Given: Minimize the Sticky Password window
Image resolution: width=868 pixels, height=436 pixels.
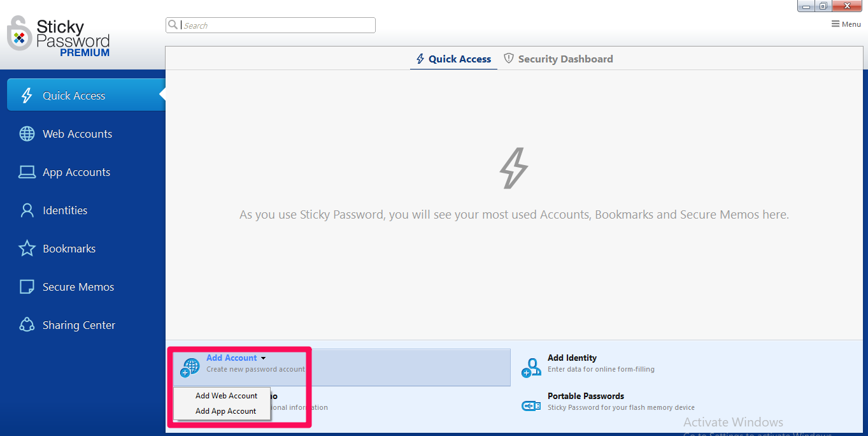Looking at the screenshot, I should tap(806, 6).
